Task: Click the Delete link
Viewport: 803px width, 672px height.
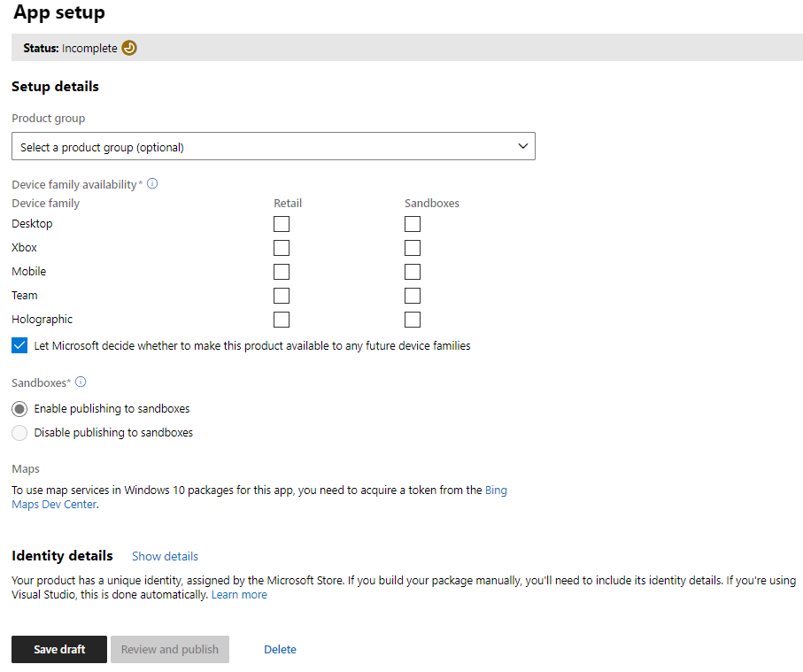Action: pyautogui.click(x=280, y=650)
